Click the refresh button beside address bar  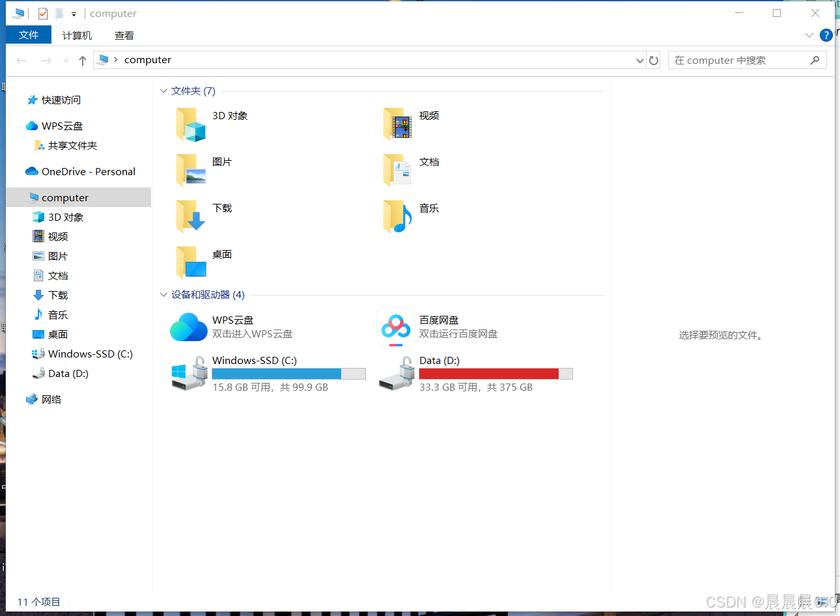[x=654, y=61]
